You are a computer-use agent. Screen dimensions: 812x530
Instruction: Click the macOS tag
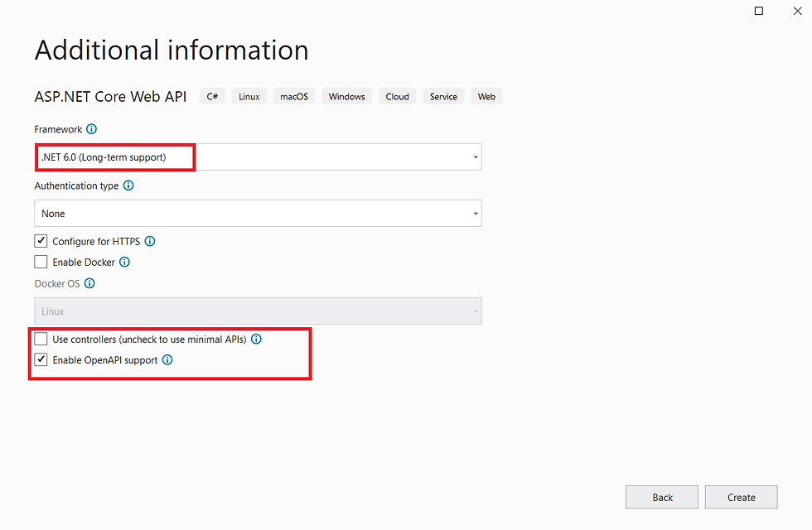[x=294, y=96]
